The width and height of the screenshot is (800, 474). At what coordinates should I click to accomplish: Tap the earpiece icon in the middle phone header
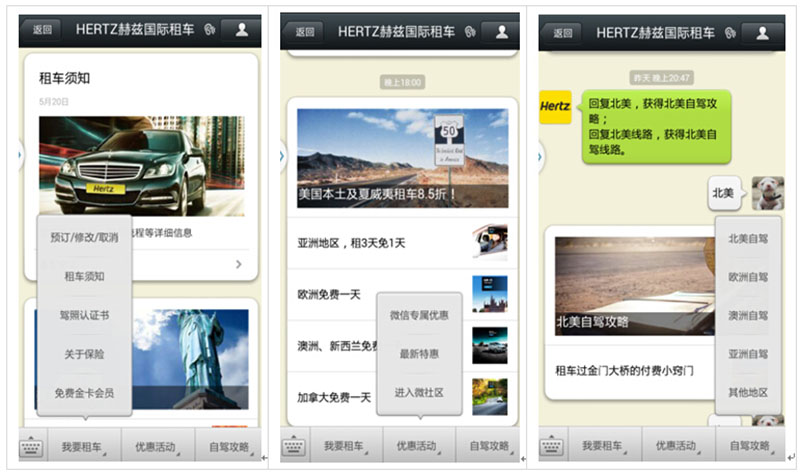coord(470,32)
